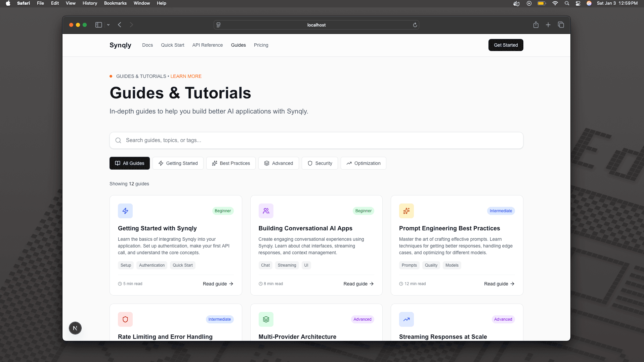Open Spotlight search in macOS menu bar
The width and height of the screenshot is (644, 362).
pyautogui.click(x=567, y=3)
